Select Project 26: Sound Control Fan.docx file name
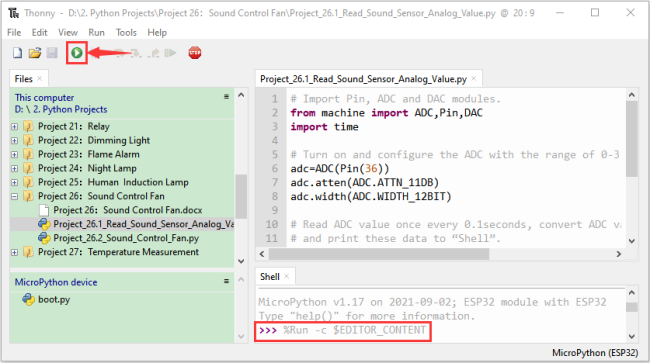 tap(128, 210)
